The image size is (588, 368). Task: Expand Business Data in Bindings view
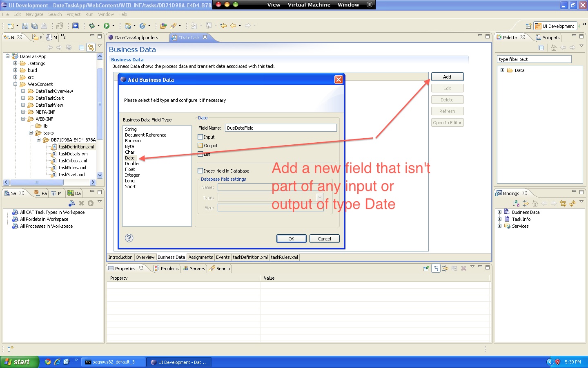click(x=499, y=212)
